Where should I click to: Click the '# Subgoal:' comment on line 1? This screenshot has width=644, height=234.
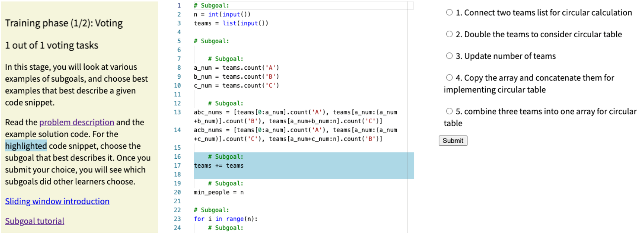[211, 6]
